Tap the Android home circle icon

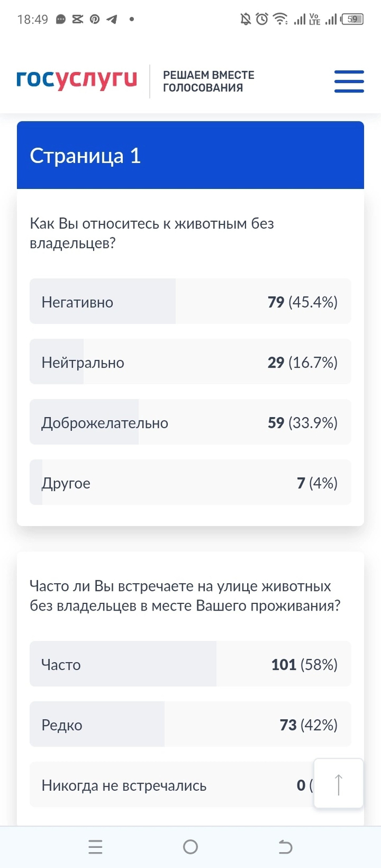pyautogui.click(x=190, y=846)
